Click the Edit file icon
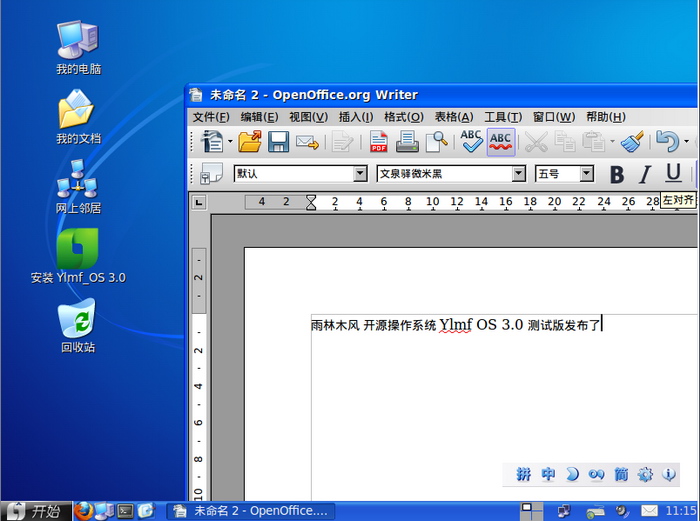This screenshot has height=521, width=700. [343, 142]
